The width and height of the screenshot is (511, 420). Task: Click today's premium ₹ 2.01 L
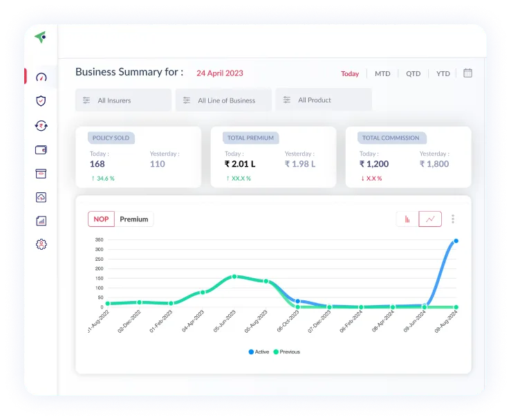240,164
